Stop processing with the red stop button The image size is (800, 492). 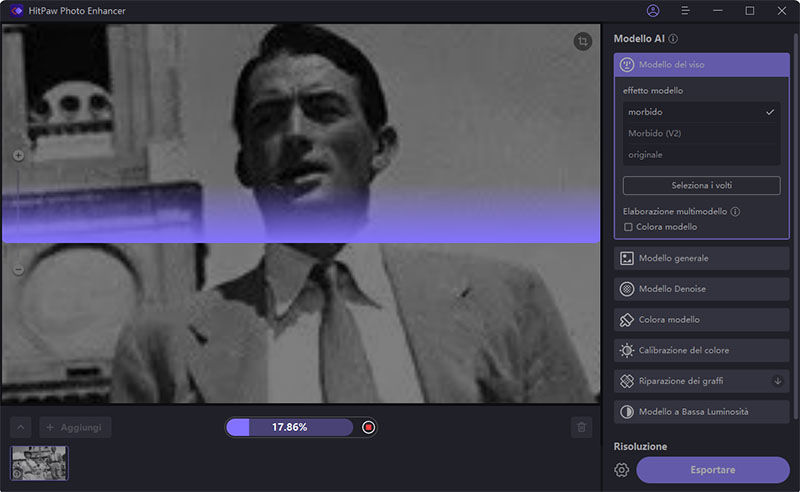[x=368, y=427]
